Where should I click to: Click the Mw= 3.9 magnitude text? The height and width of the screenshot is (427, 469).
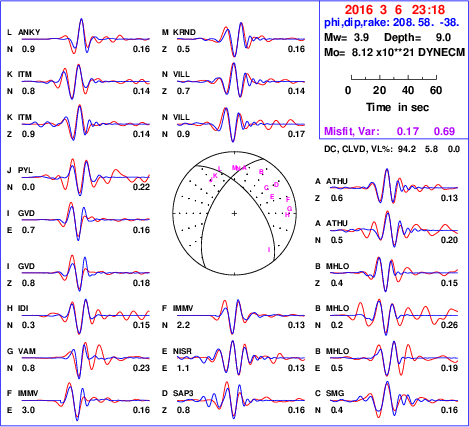point(346,37)
